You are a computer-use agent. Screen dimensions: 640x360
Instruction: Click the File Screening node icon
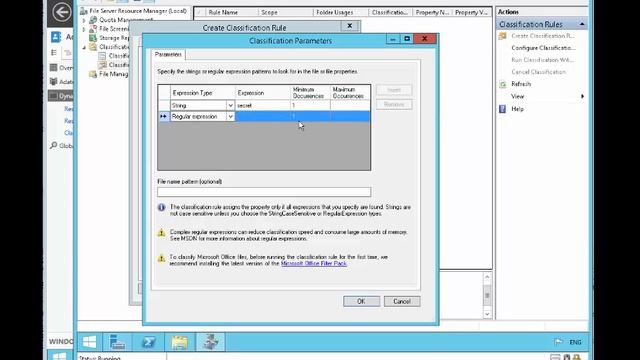pyautogui.click(x=93, y=29)
